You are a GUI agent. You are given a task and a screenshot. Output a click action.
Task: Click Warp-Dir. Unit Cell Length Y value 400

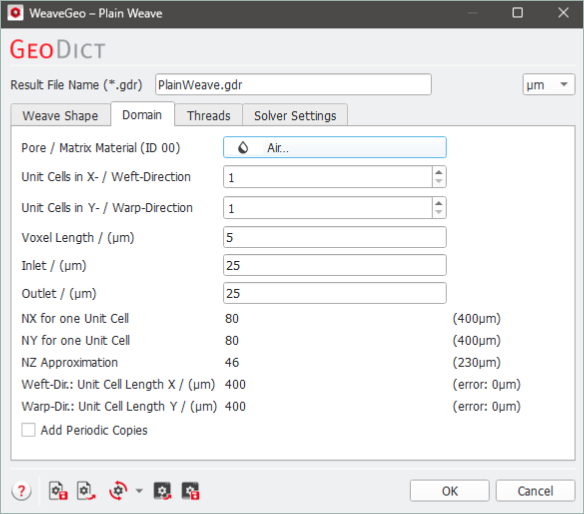click(x=235, y=406)
